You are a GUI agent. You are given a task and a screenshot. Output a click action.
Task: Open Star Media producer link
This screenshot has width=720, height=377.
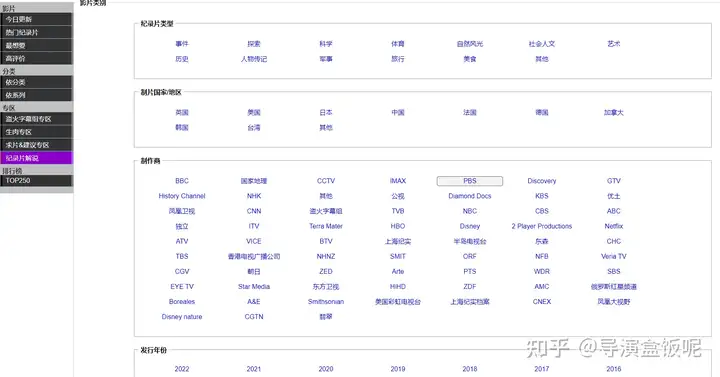click(x=254, y=287)
